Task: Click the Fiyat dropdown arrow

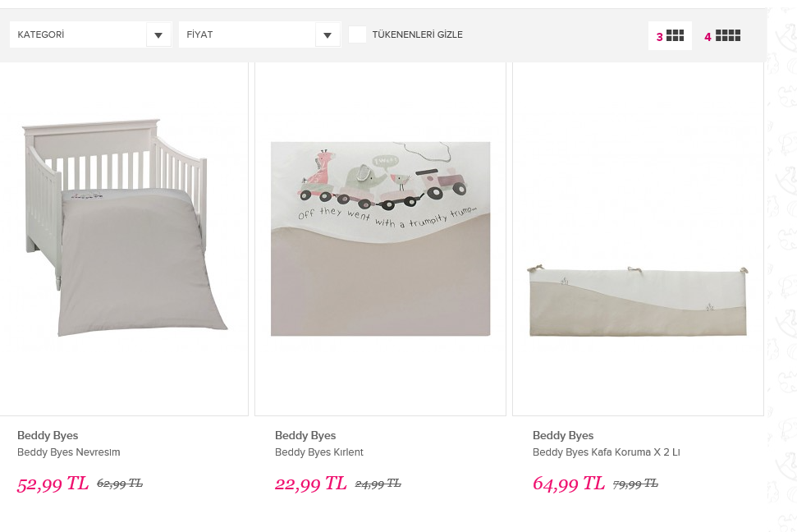Action: coord(328,35)
